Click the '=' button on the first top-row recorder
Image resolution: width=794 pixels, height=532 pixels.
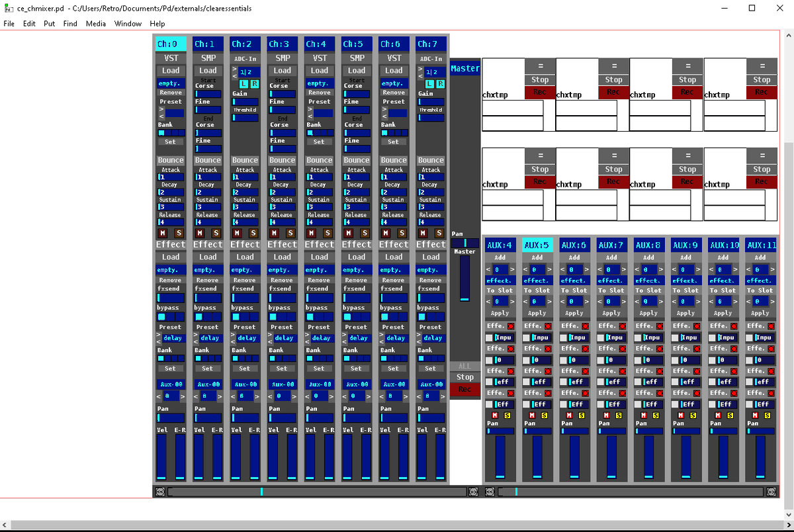click(x=541, y=66)
